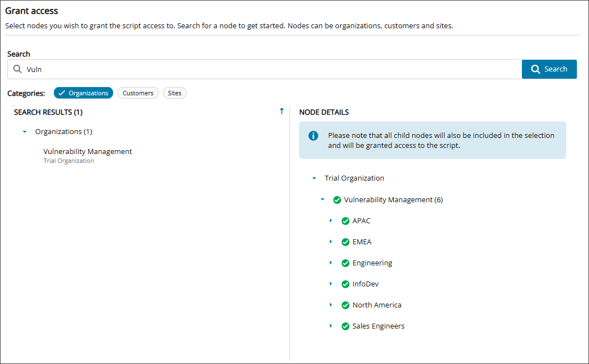The width and height of the screenshot is (589, 364).
Task: Click green check icon next to InfoDev
Action: click(346, 284)
